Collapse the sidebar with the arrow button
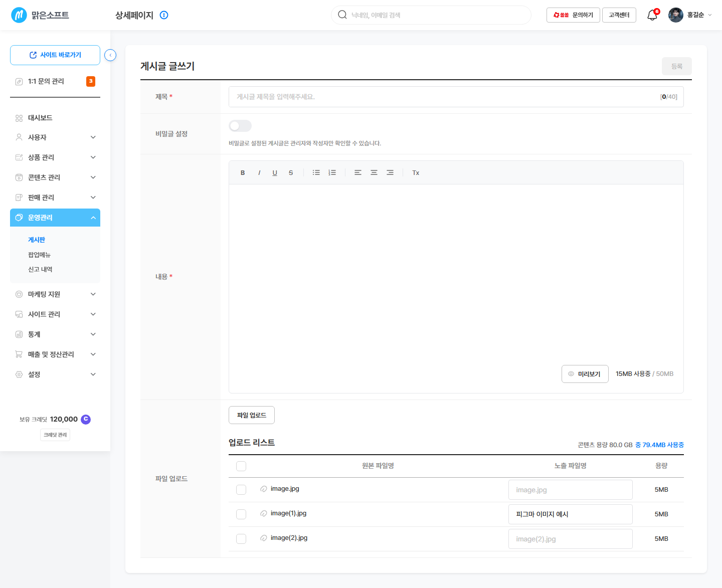722x588 pixels. pos(110,55)
